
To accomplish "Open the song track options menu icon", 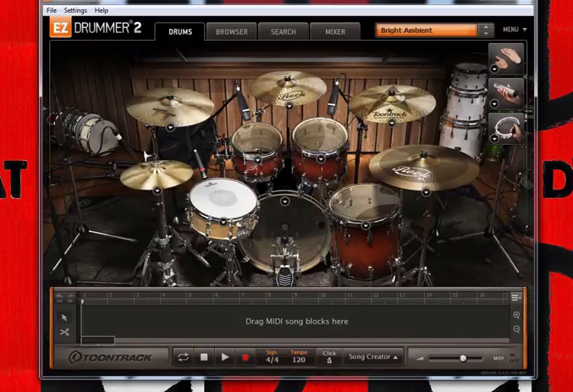I will click(516, 298).
